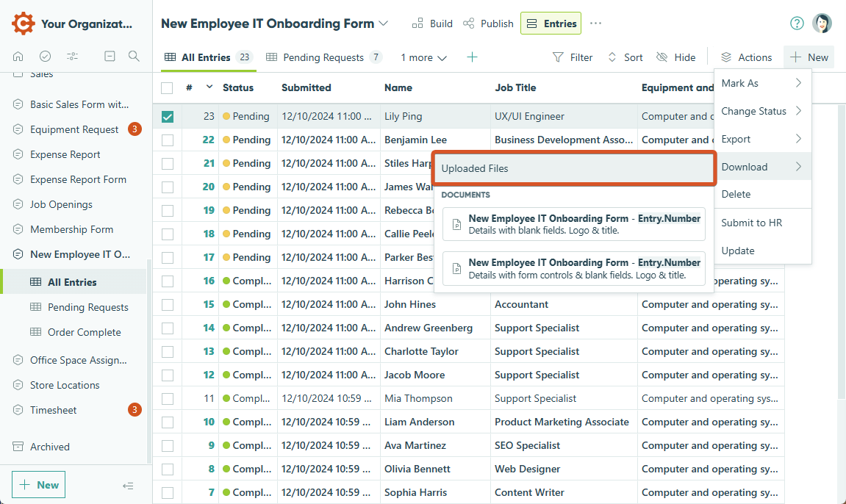Select checkbox for entry 21
This screenshot has height=504, width=846.
click(x=168, y=163)
